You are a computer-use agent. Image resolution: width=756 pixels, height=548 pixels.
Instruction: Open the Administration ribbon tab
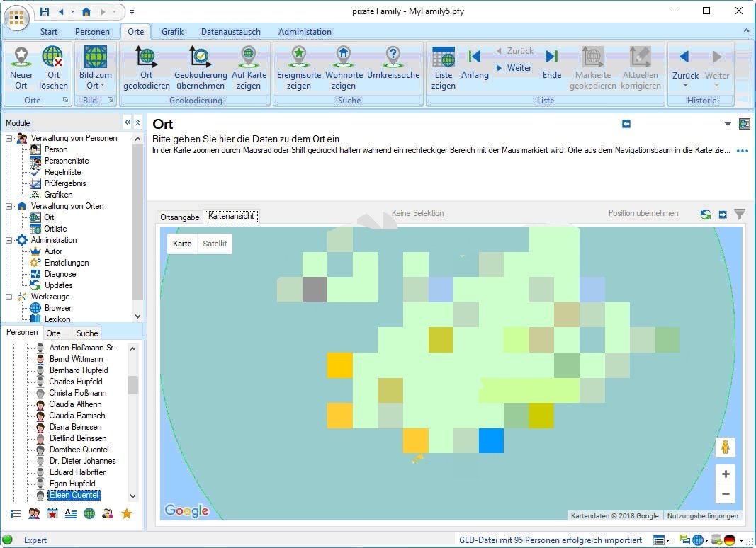click(x=305, y=32)
